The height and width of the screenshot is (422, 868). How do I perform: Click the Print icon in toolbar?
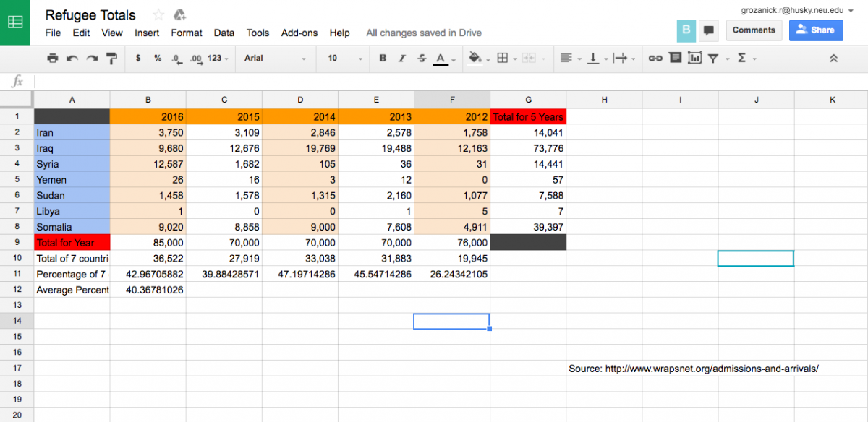click(x=52, y=59)
